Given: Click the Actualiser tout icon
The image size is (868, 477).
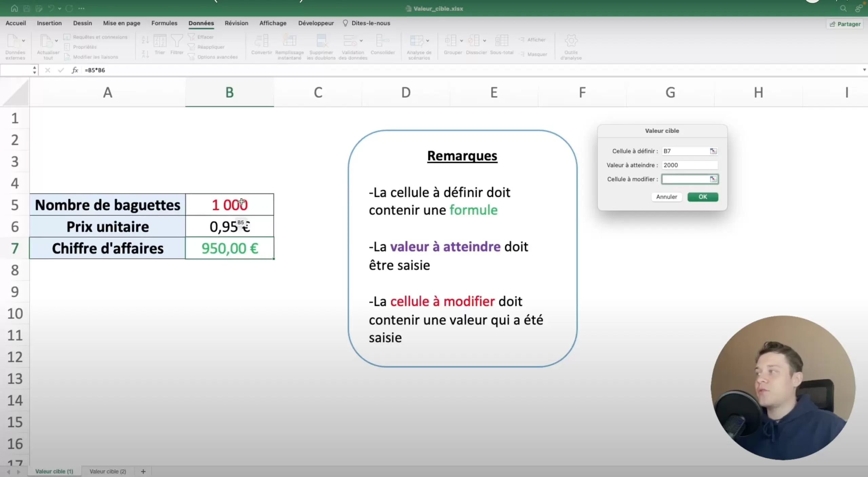Looking at the screenshot, I should pyautogui.click(x=46, y=41).
